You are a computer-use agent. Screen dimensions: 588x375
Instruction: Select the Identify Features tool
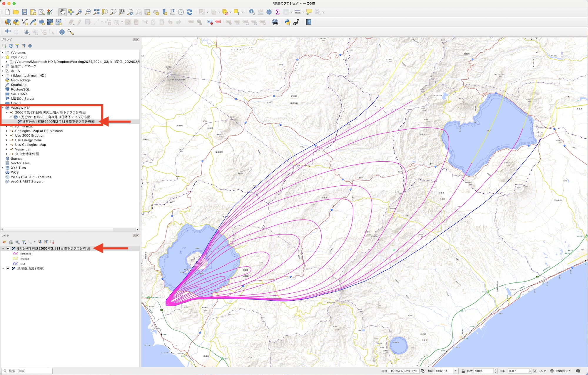click(252, 12)
